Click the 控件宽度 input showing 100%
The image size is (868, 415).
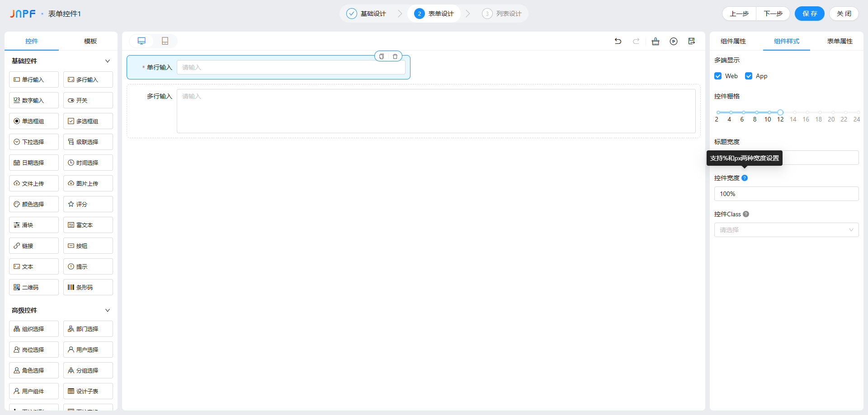[x=787, y=194]
